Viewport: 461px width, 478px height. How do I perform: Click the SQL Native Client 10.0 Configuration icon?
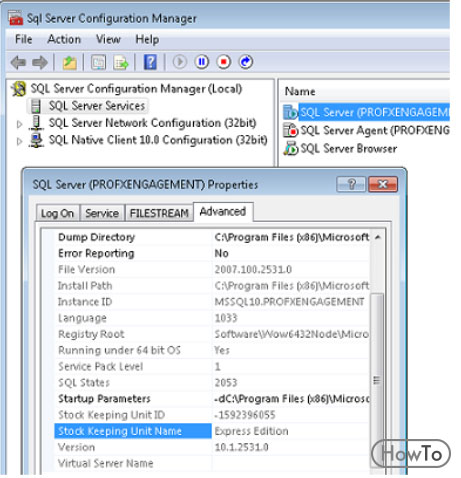tap(36, 140)
